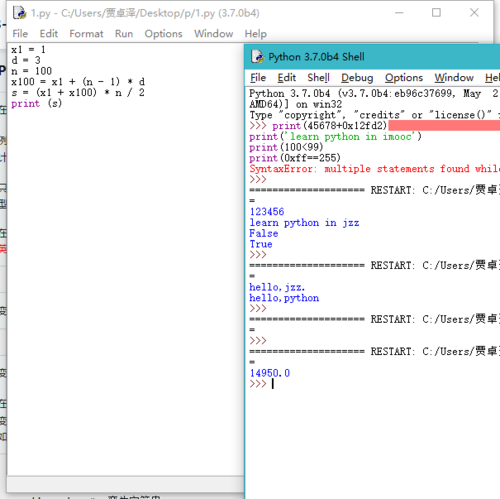Open the Help menu in 1.py editor
500x499 pixels.
[256, 34]
